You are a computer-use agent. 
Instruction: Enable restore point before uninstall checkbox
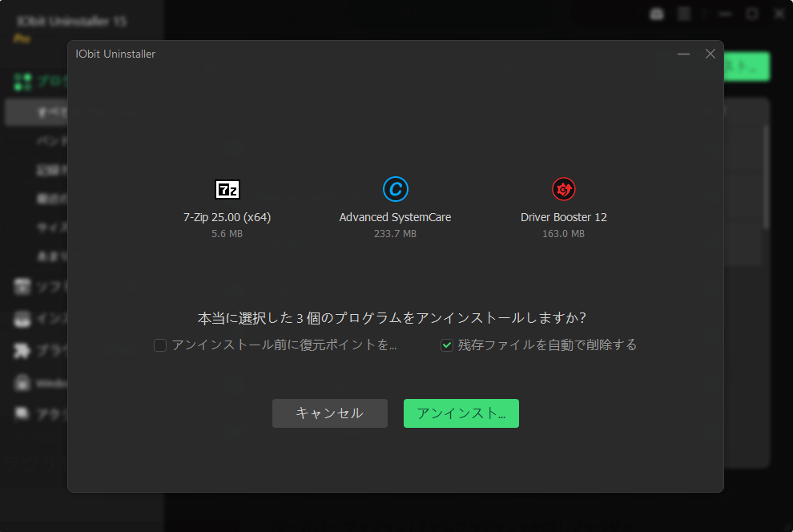tap(160, 345)
